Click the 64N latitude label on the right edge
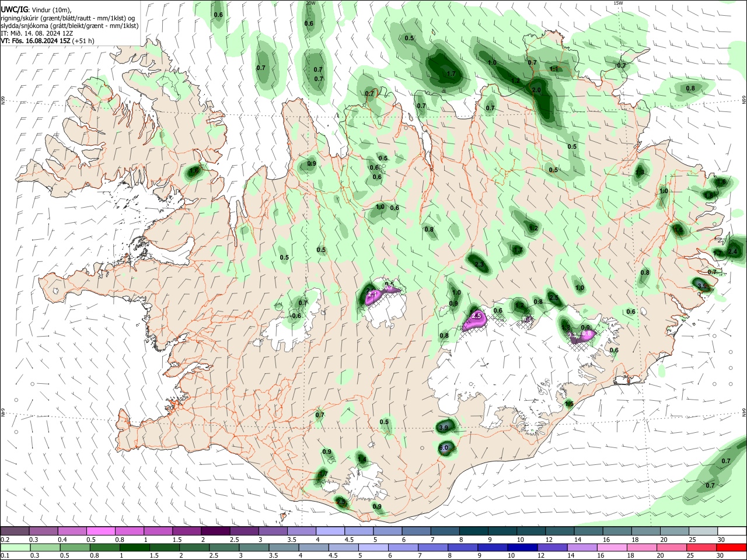The image size is (747, 560). click(x=744, y=412)
